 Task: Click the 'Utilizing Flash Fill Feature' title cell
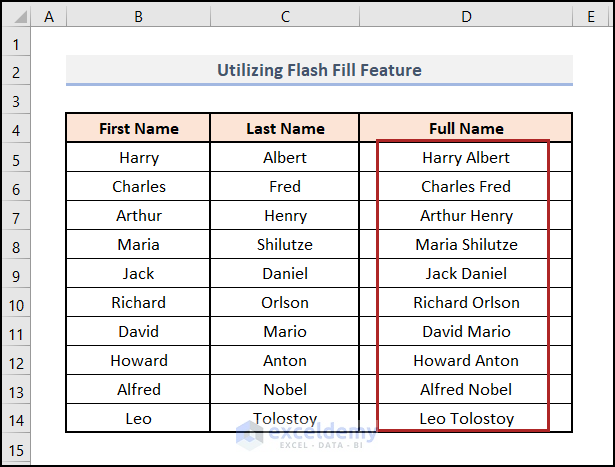[319, 70]
